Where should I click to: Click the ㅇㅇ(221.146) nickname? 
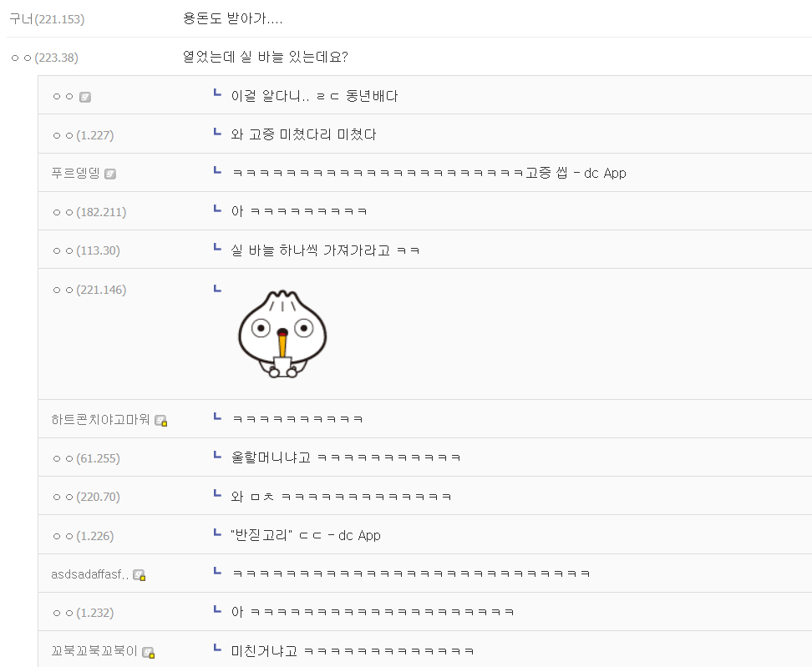coord(89,290)
